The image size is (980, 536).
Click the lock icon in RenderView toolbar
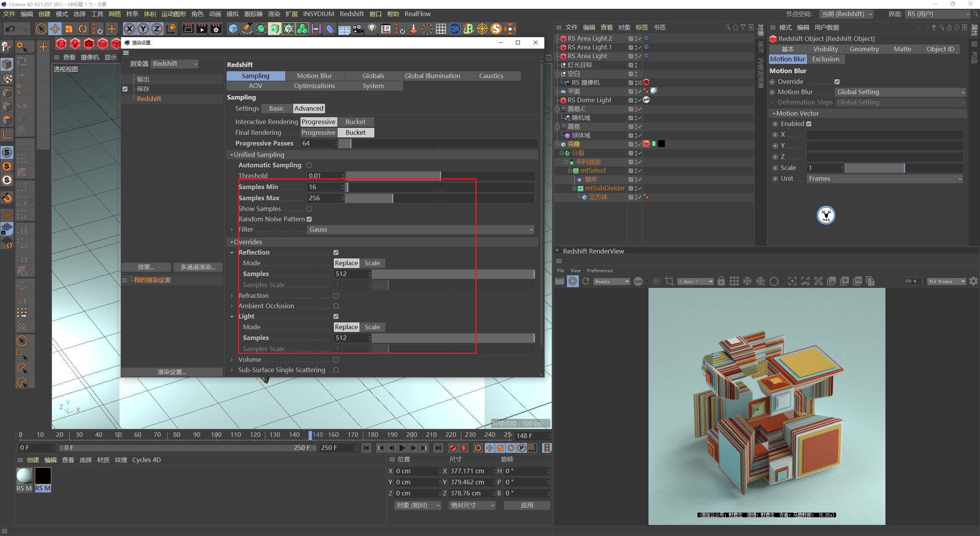click(721, 281)
